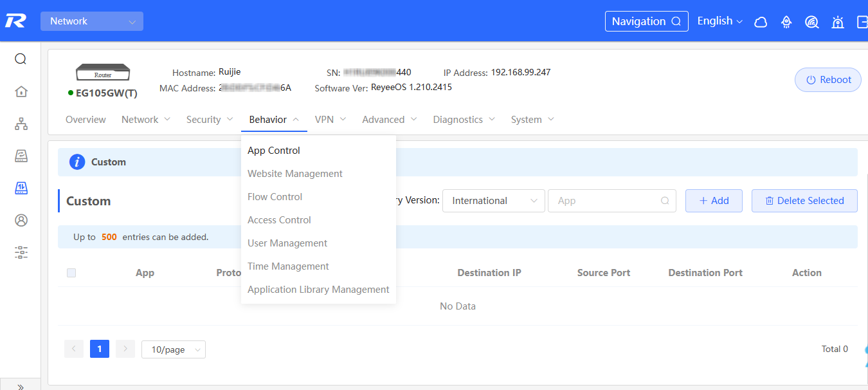Switch to the Overview tab
Viewport: 868px width, 390px height.
pos(86,120)
